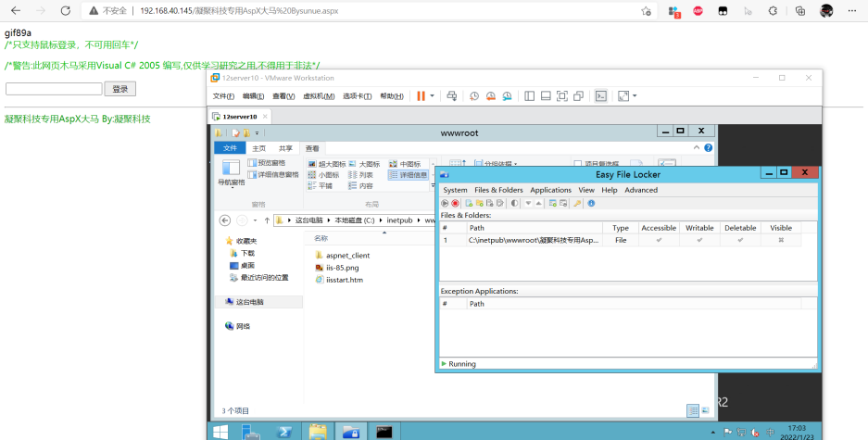
Task: Click the VMware pause virtual machine button
Action: 421,95
